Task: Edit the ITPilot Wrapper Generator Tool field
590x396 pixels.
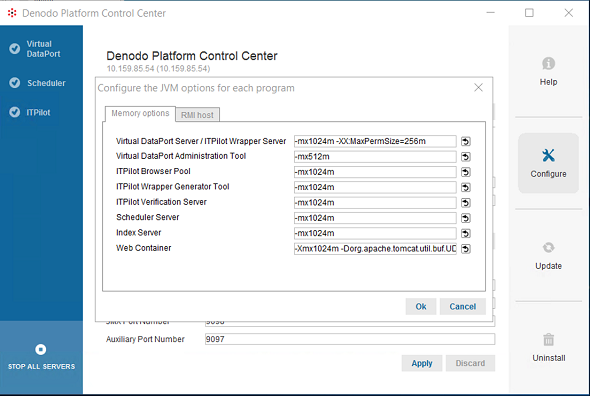Action: point(375,187)
